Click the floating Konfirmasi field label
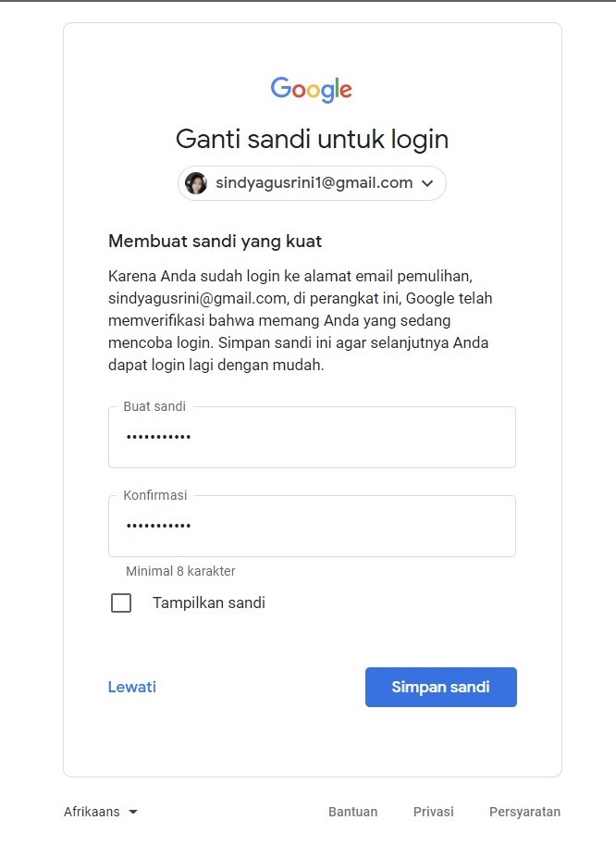This screenshot has width=616, height=845. click(155, 495)
